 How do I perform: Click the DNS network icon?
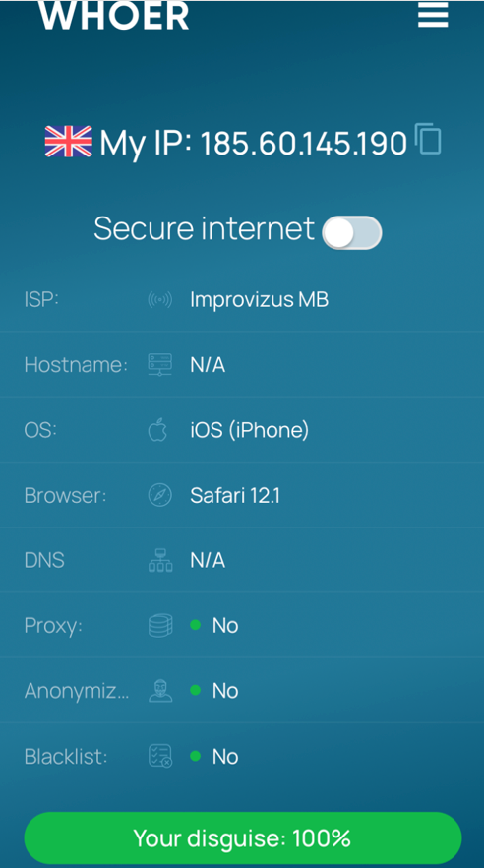(x=160, y=560)
